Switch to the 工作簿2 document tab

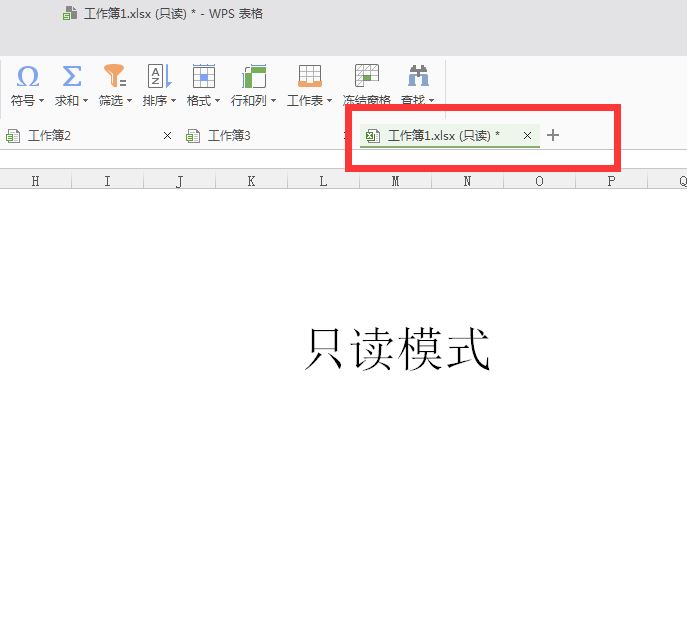point(89,136)
